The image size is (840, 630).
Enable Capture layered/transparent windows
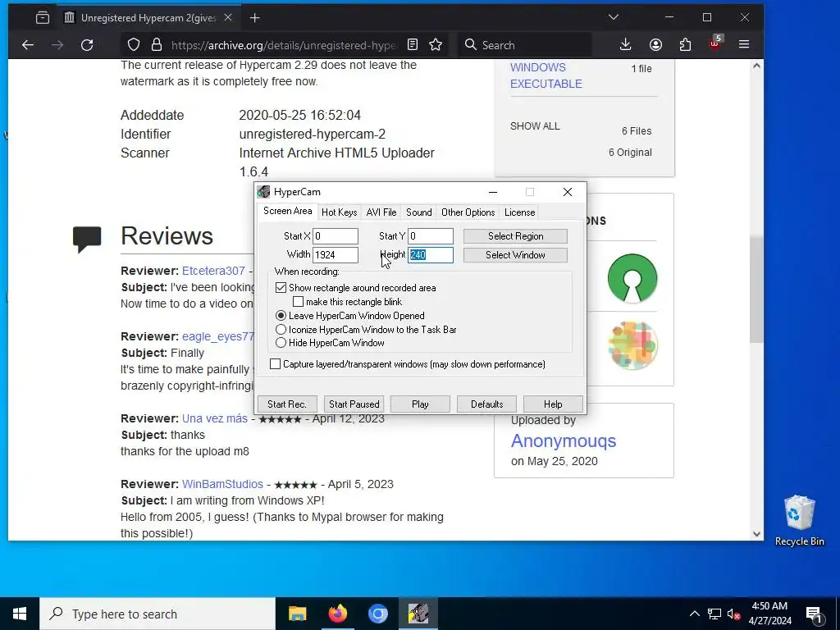click(275, 364)
